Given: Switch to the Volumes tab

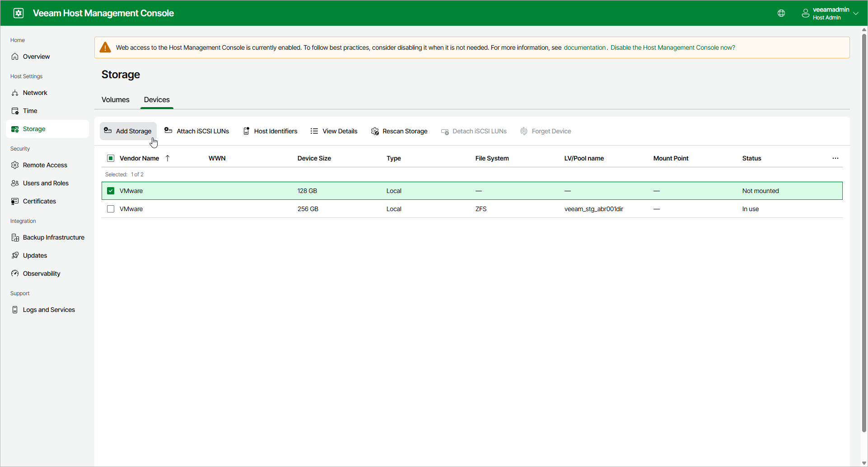Looking at the screenshot, I should pyautogui.click(x=116, y=99).
